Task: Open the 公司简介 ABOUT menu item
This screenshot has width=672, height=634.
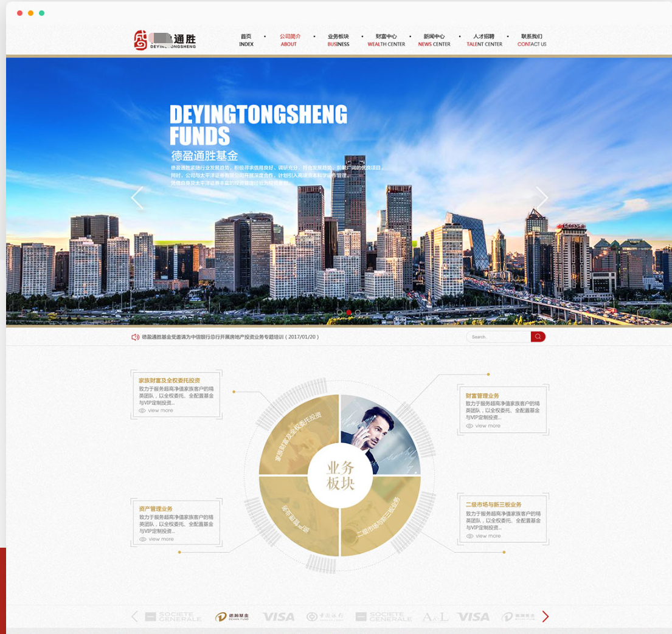Action: [x=289, y=40]
